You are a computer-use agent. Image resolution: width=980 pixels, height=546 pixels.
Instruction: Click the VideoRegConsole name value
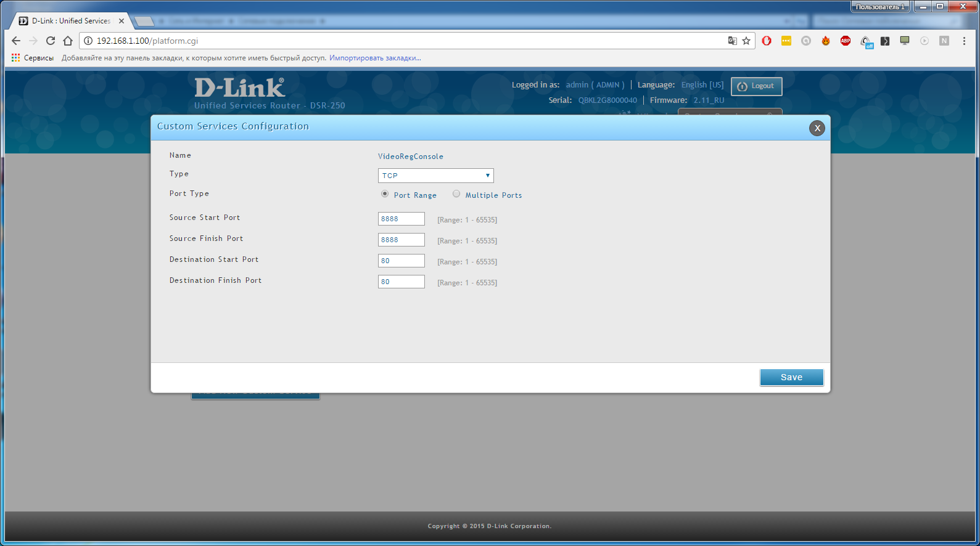pyautogui.click(x=411, y=157)
